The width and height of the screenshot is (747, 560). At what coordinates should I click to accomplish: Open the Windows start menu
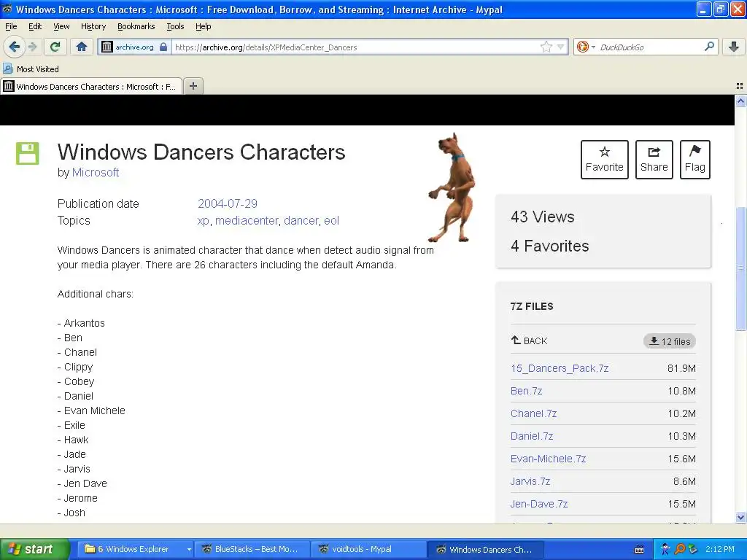pyautogui.click(x=34, y=549)
